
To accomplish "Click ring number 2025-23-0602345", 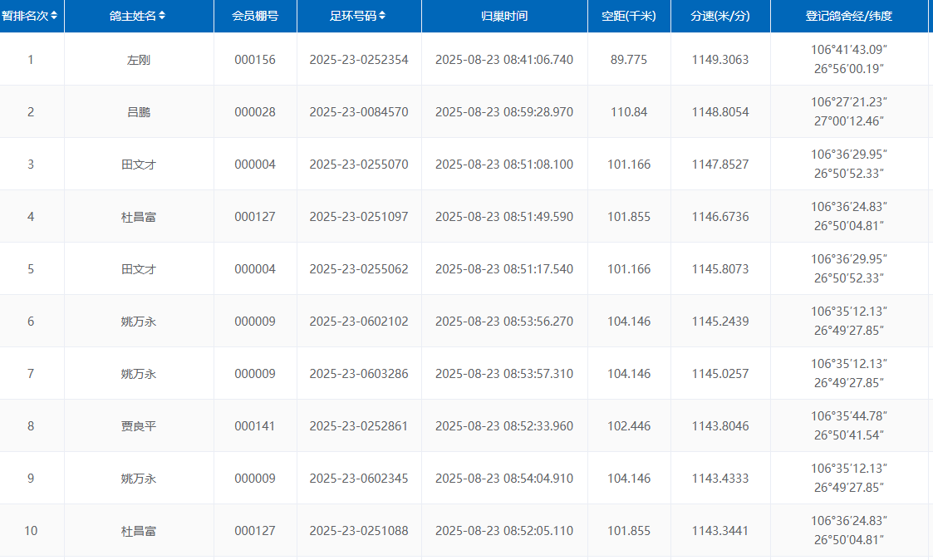I will point(358,479).
